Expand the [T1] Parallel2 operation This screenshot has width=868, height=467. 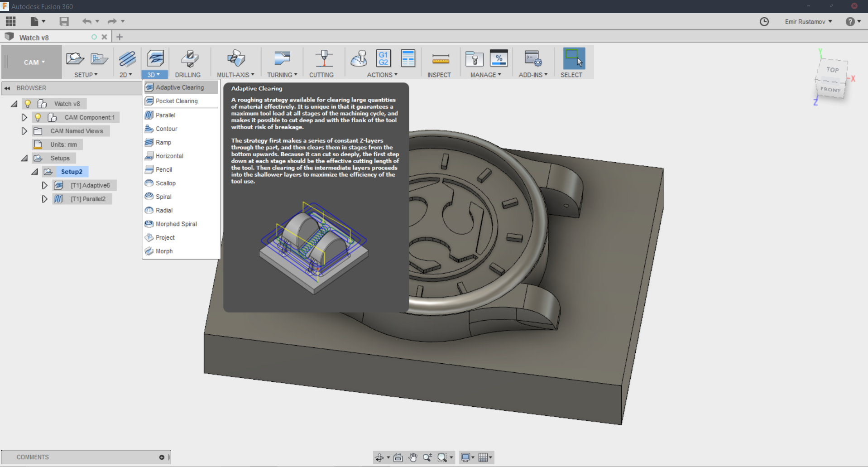click(x=44, y=199)
